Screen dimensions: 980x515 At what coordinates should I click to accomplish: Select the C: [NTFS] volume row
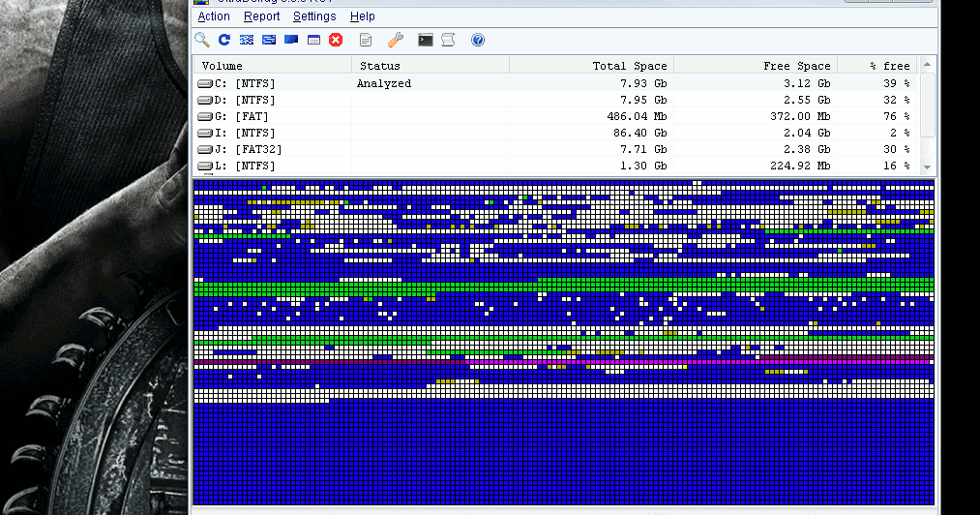tap(556, 83)
